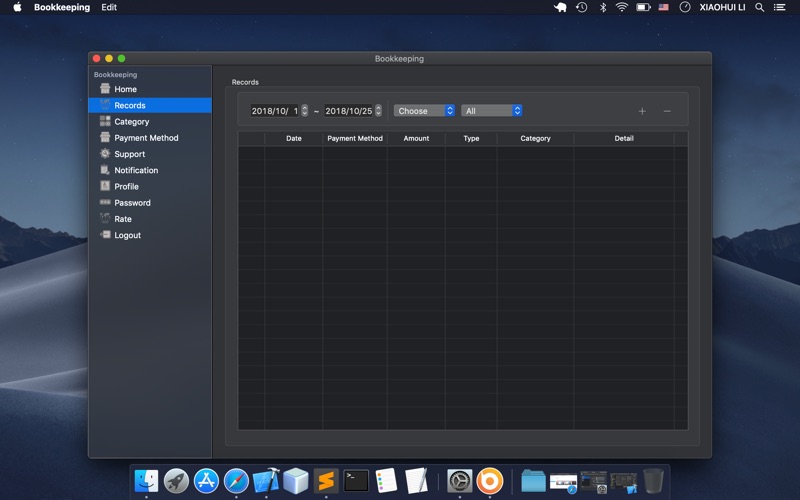Sort by Payment Method column header
This screenshot has width=800, height=500.
pyautogui.click(x=355, y=138)
